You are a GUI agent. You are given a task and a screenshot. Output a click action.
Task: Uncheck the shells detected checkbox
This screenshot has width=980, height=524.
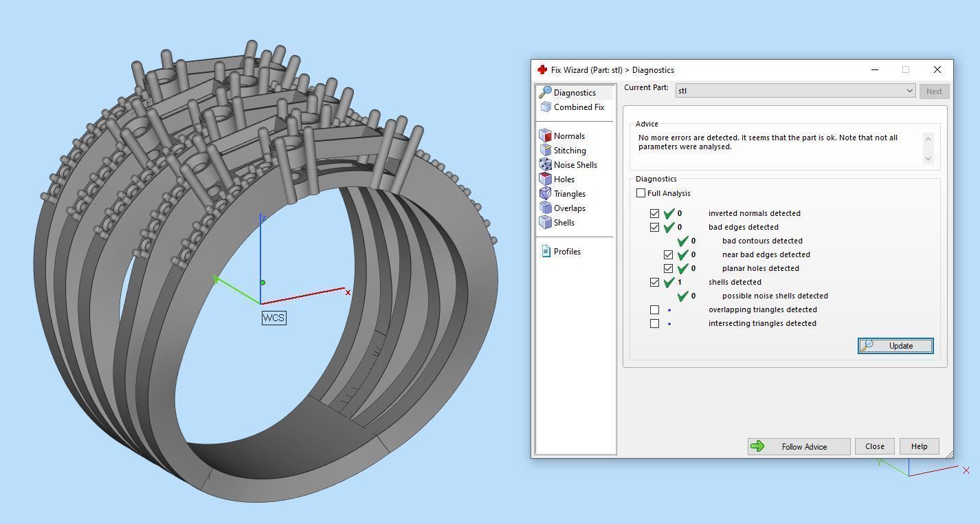(655, 283)
